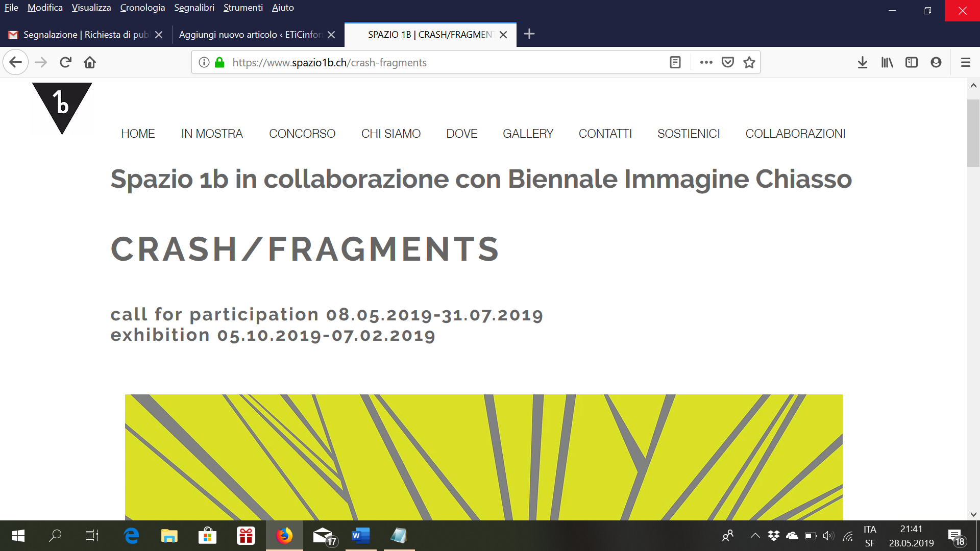Open the GALLERY page

click(x=528, y=134)
